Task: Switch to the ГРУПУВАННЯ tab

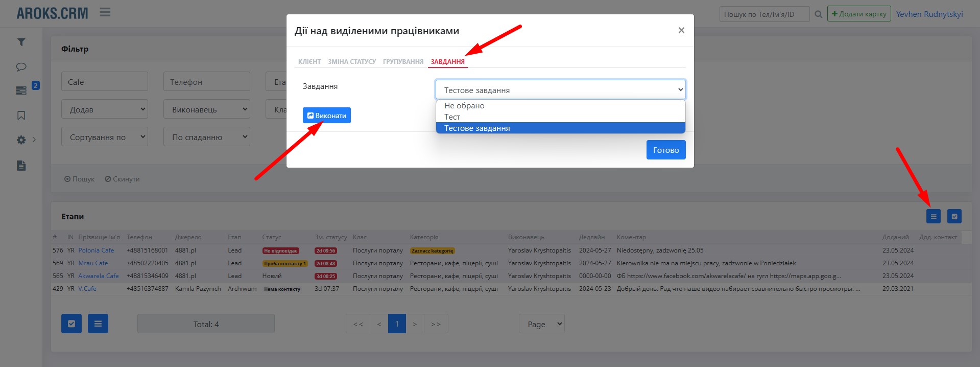Action: point(403,61)
